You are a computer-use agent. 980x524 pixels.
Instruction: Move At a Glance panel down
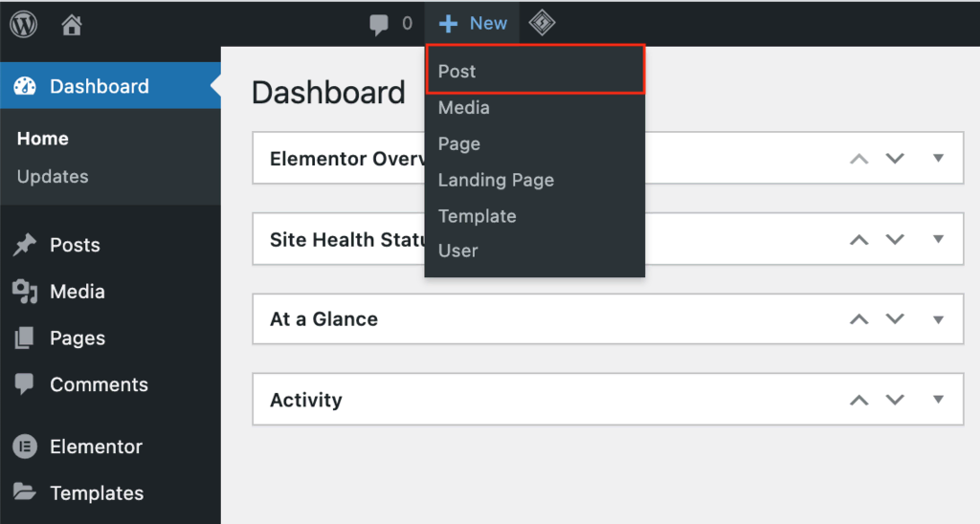coord(895,319)
